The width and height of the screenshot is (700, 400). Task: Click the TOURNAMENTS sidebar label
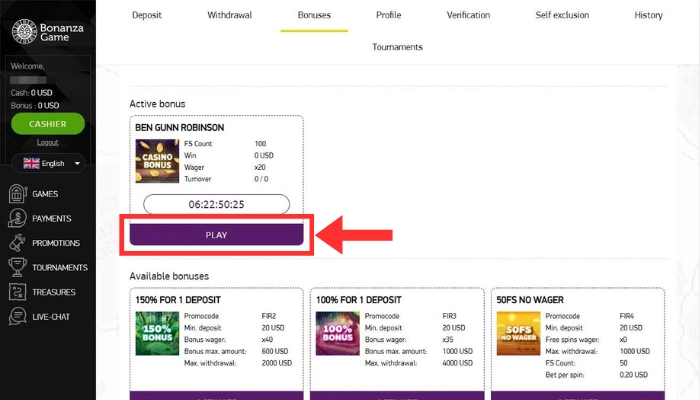tap(60, 267)
